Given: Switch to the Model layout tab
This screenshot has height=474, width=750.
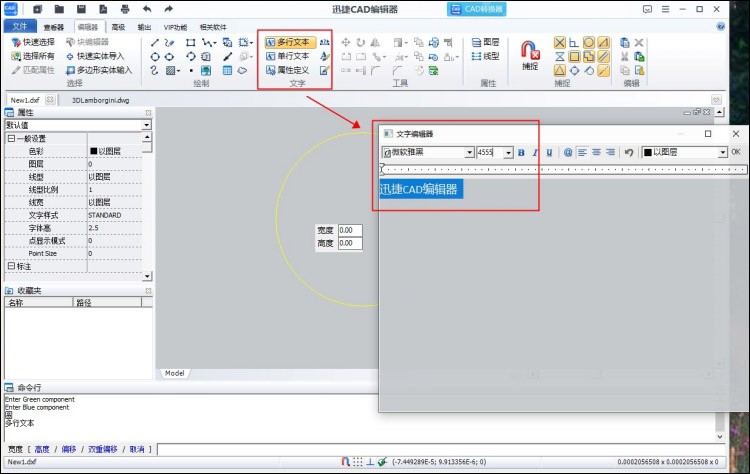Looking at the screenshot, I should coord(175,373).
